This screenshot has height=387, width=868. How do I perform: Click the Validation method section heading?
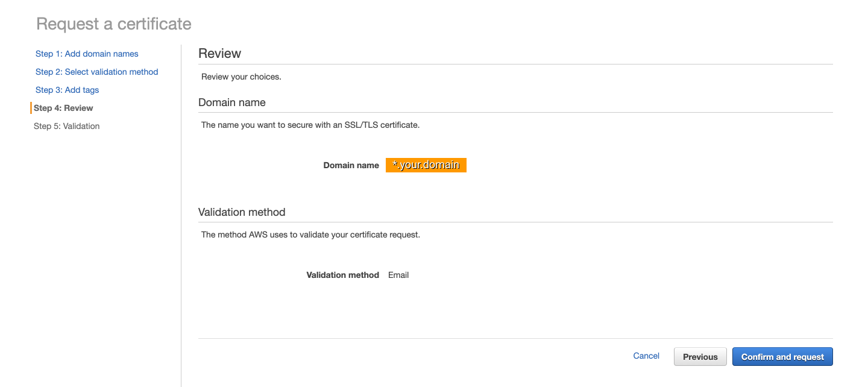pos(242,212)
